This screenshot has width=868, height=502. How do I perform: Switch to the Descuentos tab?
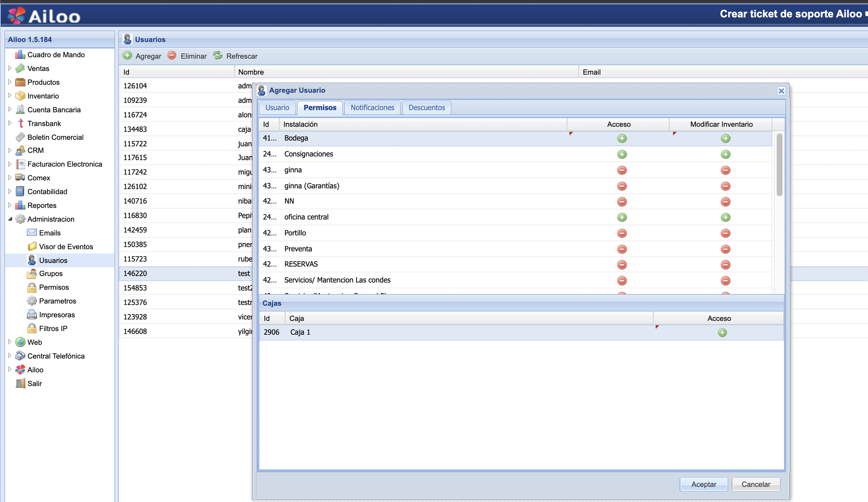tap(426, 108)
